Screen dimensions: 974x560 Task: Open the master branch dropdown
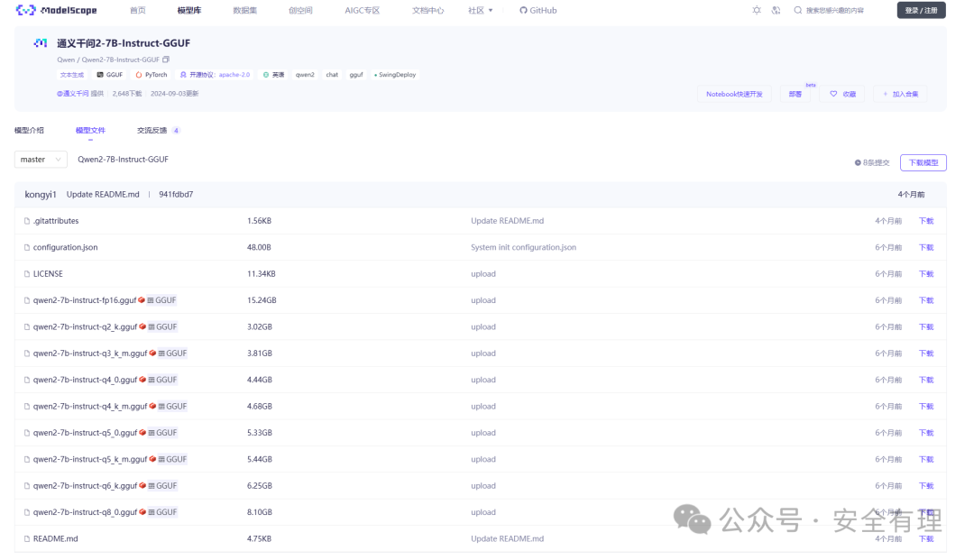click(41, 160)
